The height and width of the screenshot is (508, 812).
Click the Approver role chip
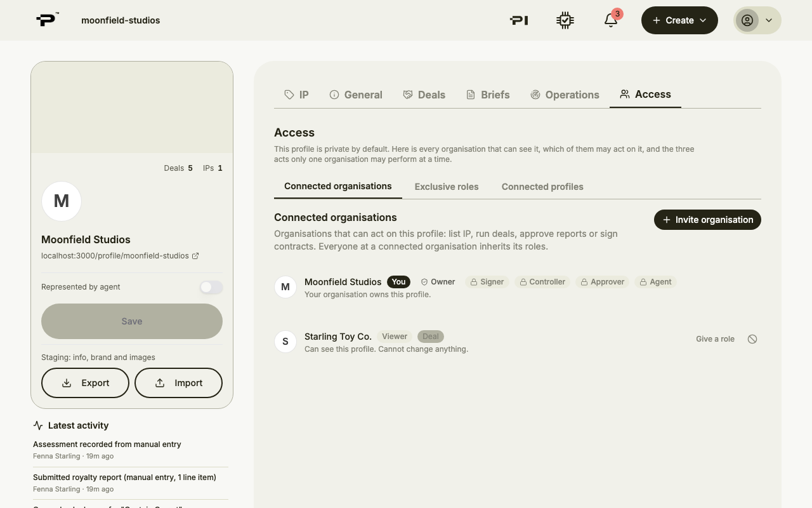[603, 282]
